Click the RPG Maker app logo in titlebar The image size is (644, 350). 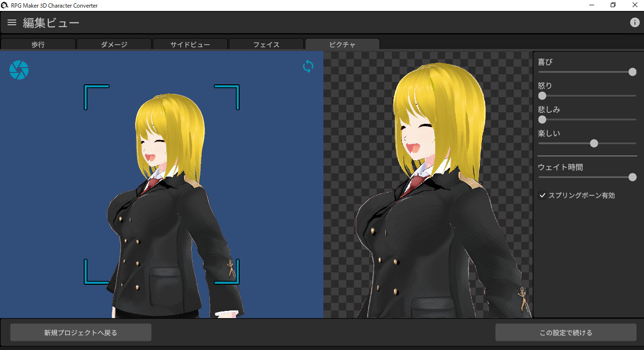click(5, 5)
